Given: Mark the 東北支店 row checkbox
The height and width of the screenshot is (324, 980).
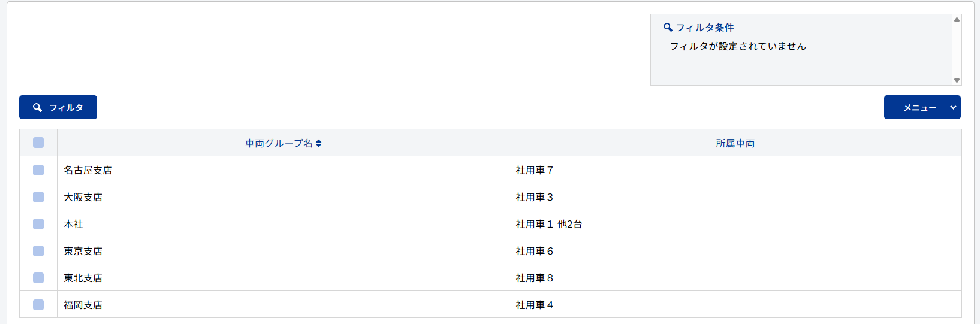Looking at the screenshot, I should pyautogui.click(x=38, y=278).
